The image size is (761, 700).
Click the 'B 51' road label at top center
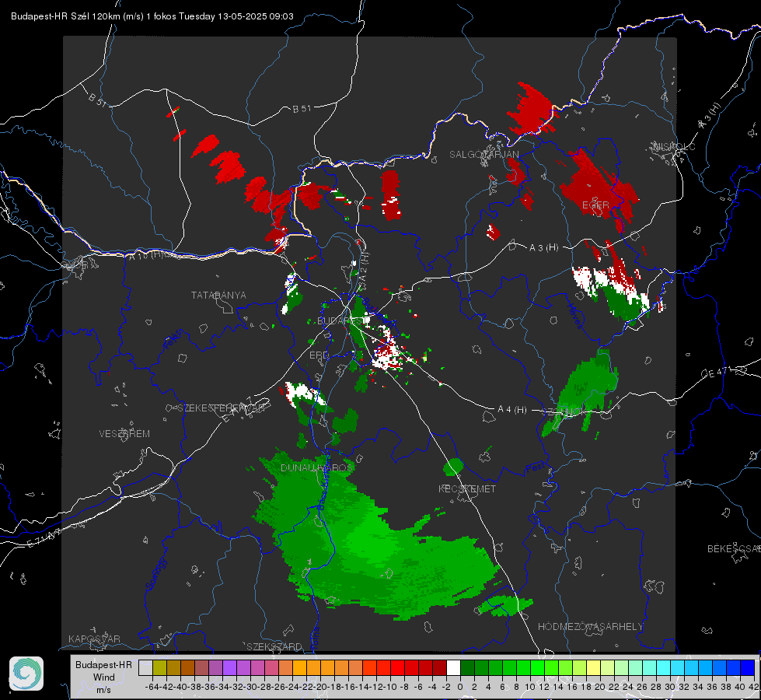[302, 109]
